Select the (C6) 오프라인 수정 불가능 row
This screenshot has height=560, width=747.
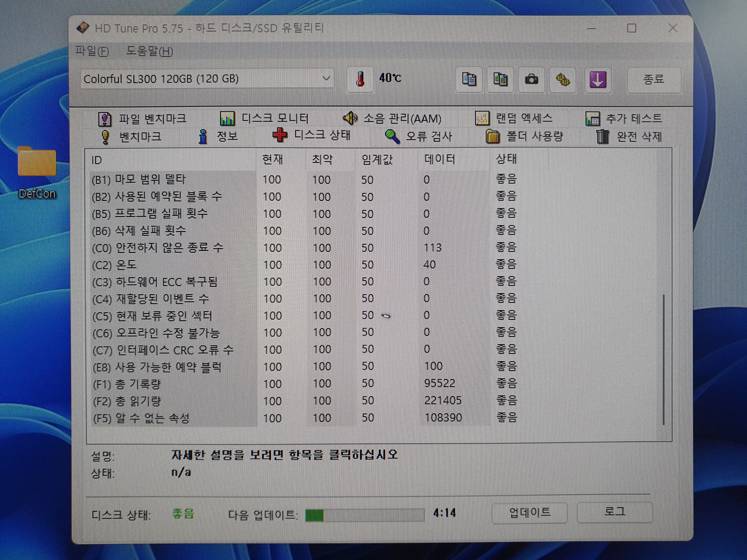304,332
